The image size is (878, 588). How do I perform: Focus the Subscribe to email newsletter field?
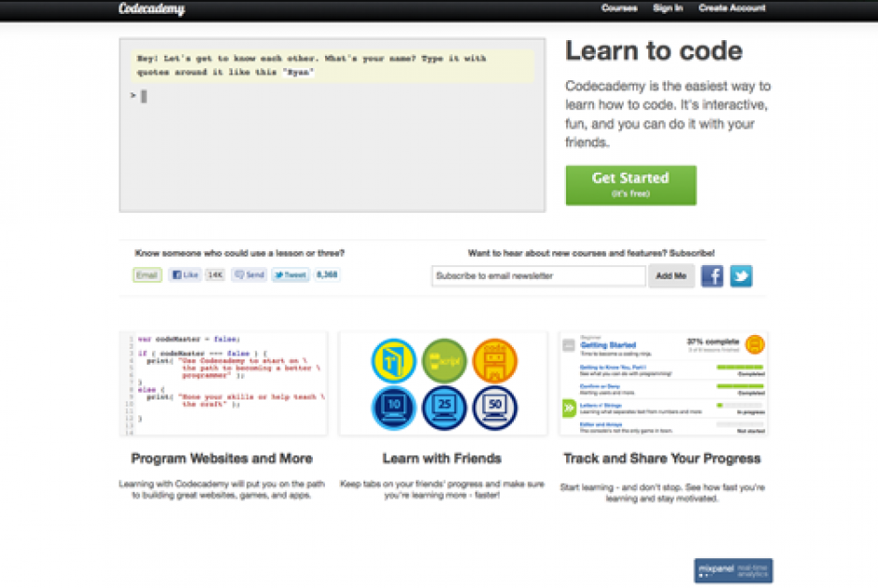[539, 276]
